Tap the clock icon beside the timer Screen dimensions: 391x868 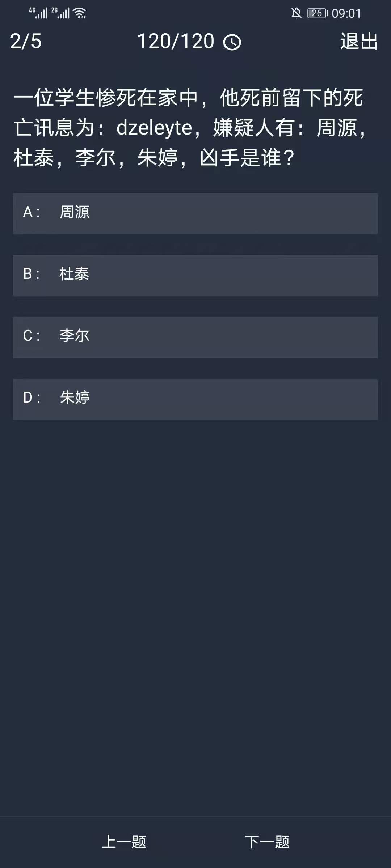232,42
